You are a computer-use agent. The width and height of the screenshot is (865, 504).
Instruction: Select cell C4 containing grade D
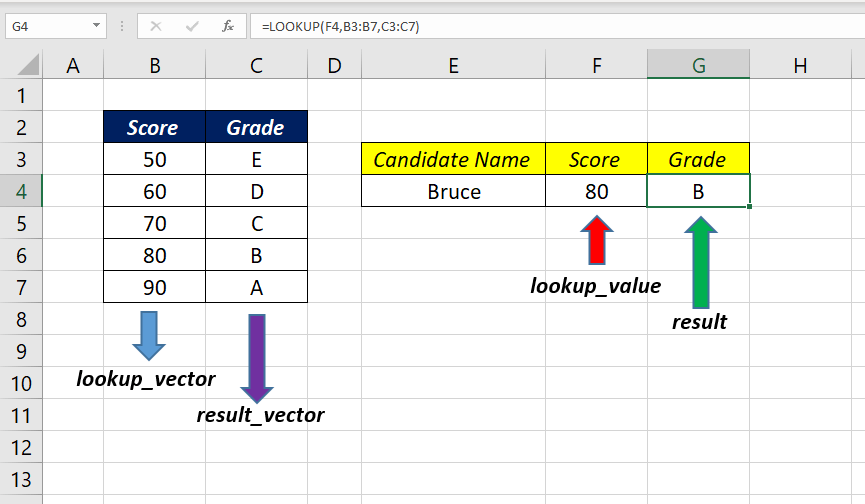256,191
